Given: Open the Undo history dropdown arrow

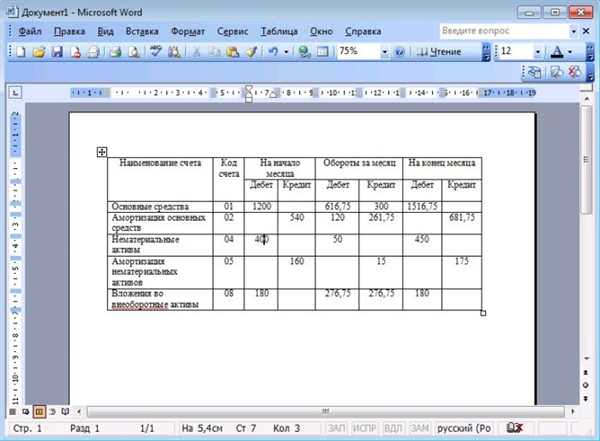Looking at the screenshot, I should click(x=286, y=52).
